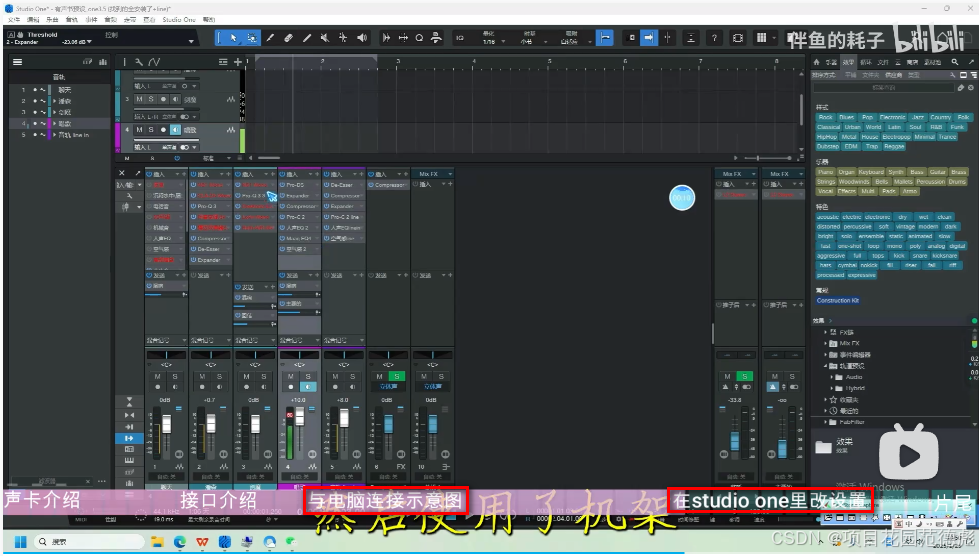Detach the mixer console arrow icon
Screen dimensions: 979x556
pos(138,173)
